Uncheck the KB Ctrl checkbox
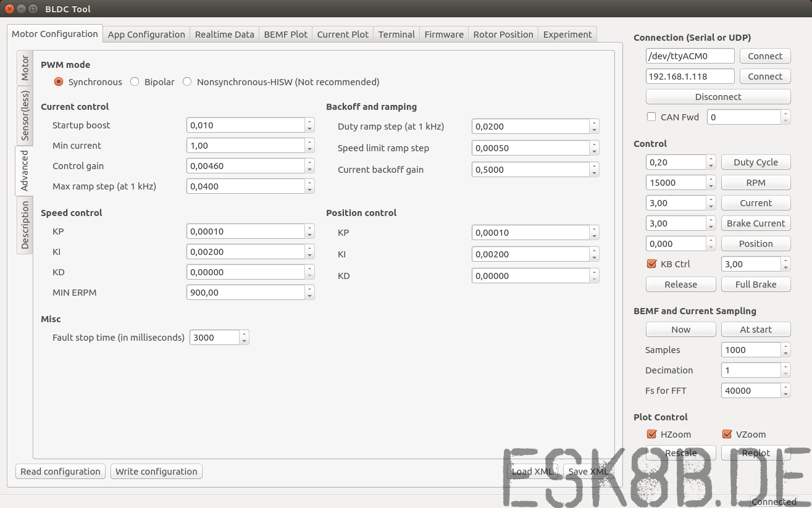The width and height of the screenshot is (812, 508). [651, 264]
